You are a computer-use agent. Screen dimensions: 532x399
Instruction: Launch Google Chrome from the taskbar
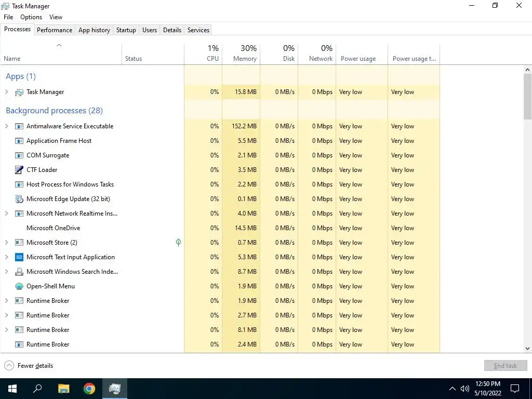89,389
